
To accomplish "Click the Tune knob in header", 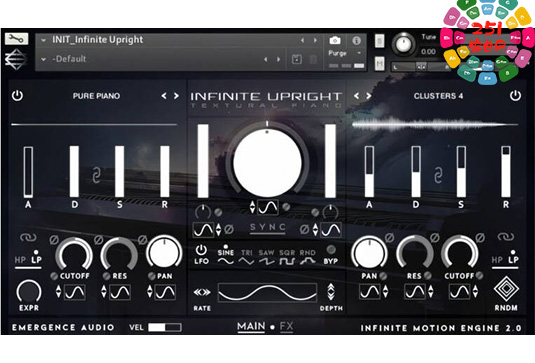I will coord(403,44).
